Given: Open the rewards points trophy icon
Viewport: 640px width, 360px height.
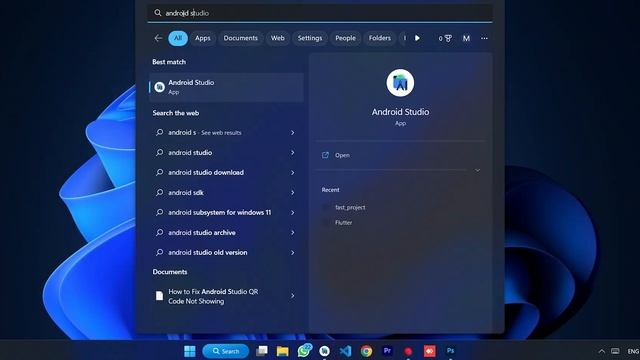Looking at the screenshot, I should click(x=445, y=38).
